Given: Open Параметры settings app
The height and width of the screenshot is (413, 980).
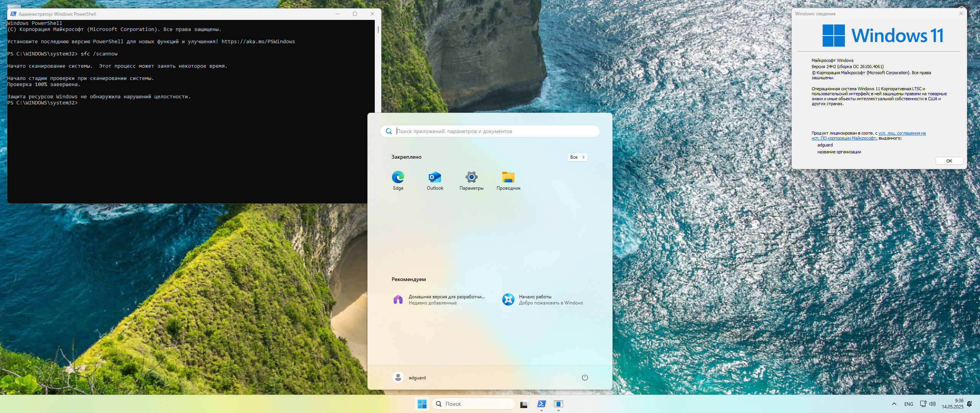Looking at the screenshot, I should pos(472,180).
